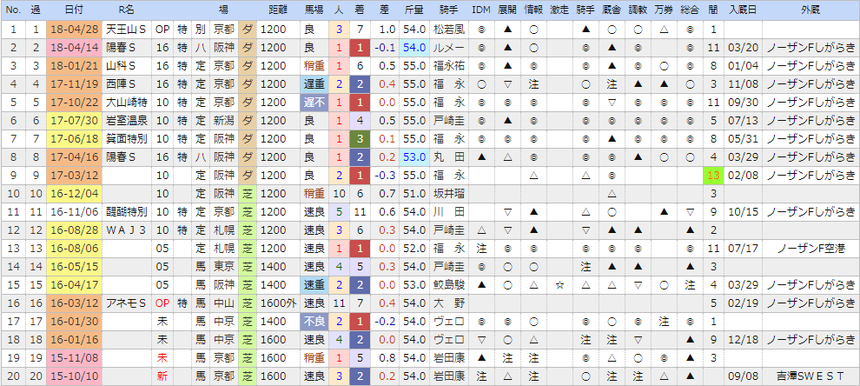This screenshot has width=860, height=386.
Task: Click the 大山崎特 race name
Action: coord(127,103)
